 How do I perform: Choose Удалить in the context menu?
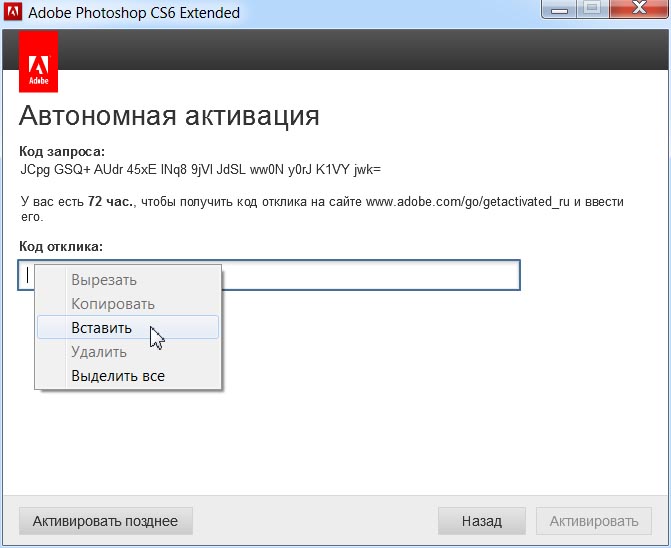[x=128, y=352]
